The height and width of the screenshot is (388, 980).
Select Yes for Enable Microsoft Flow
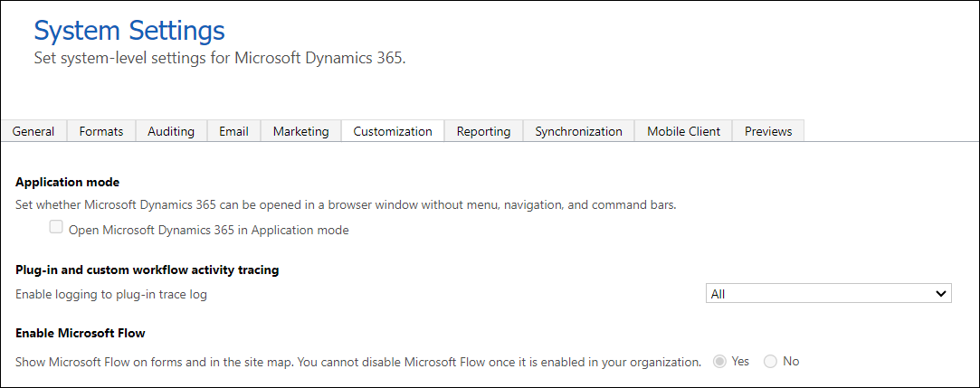click(720, 361)
